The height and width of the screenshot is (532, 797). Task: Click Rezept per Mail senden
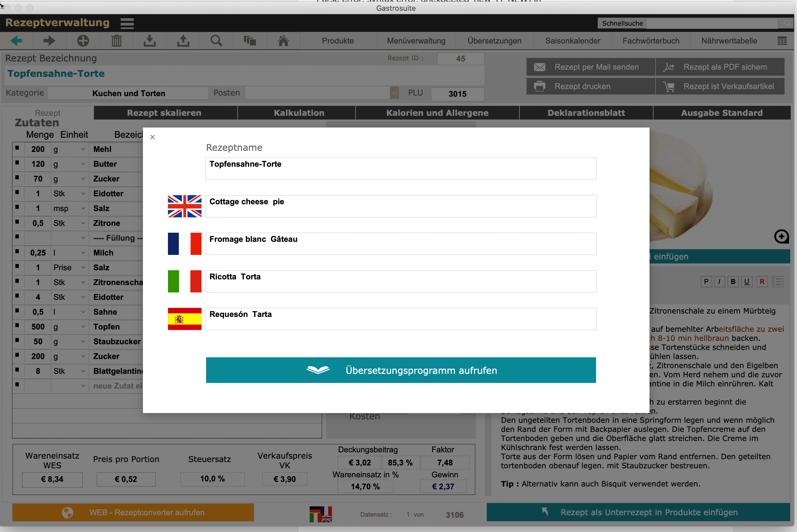pos(590,67)
